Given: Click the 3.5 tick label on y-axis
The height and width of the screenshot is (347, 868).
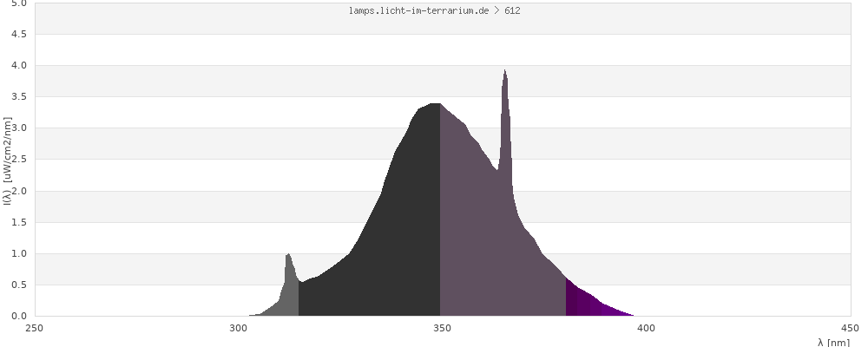Looking at the screenshot, I should tap(18, 97).
